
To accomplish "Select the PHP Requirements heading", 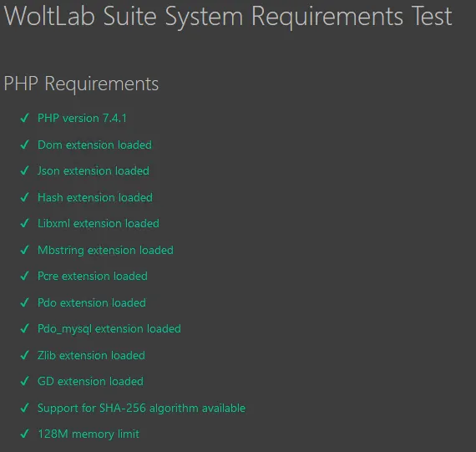I will (81, 84).
